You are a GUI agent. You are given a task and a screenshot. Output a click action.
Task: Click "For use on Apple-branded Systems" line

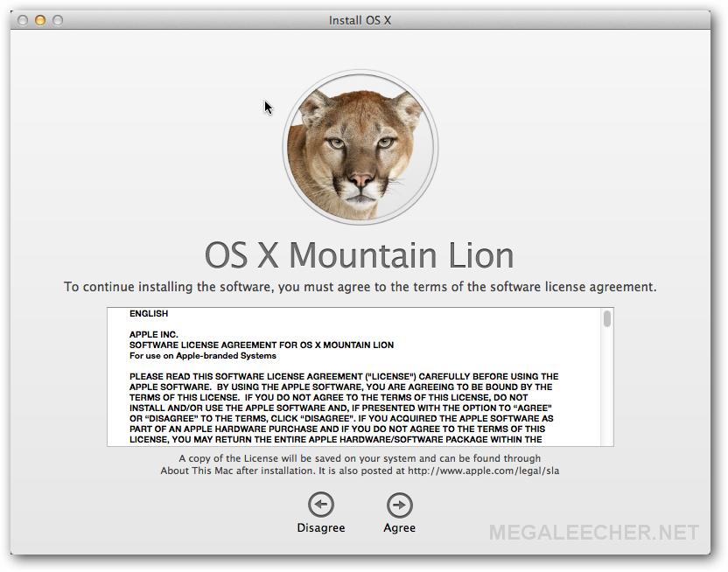[203, 356]
